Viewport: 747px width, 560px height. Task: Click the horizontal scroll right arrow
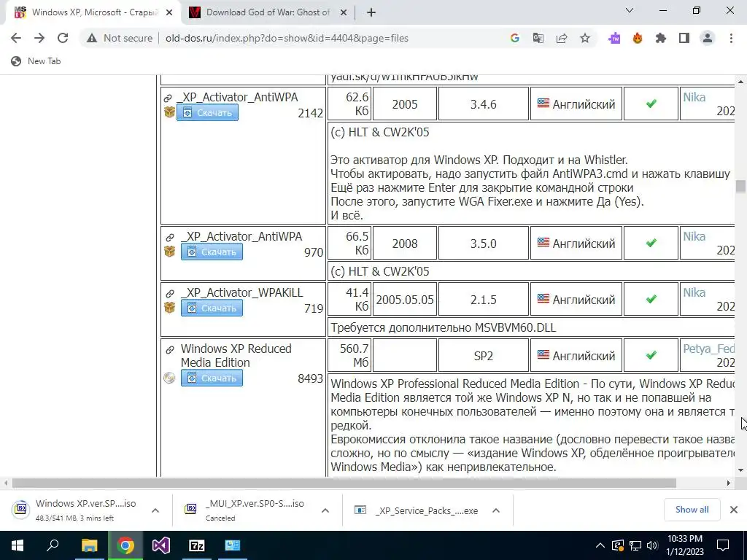click(729, 483)
